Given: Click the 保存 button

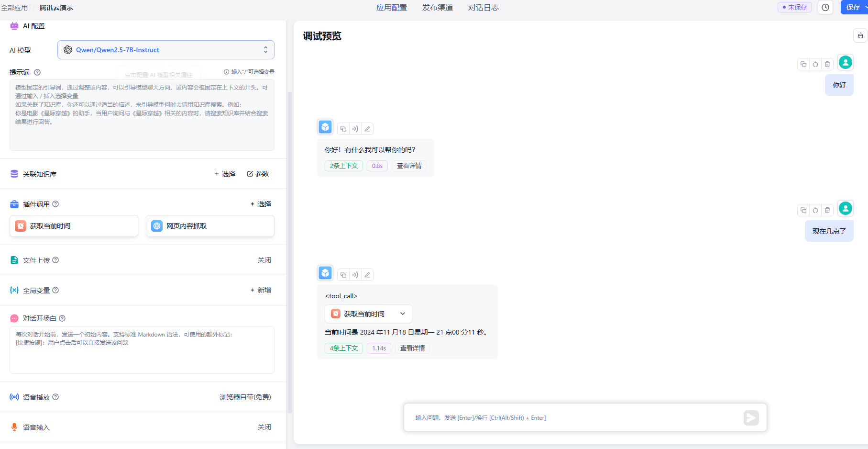Looking at the screenshot, I should [x=853, y=7].
